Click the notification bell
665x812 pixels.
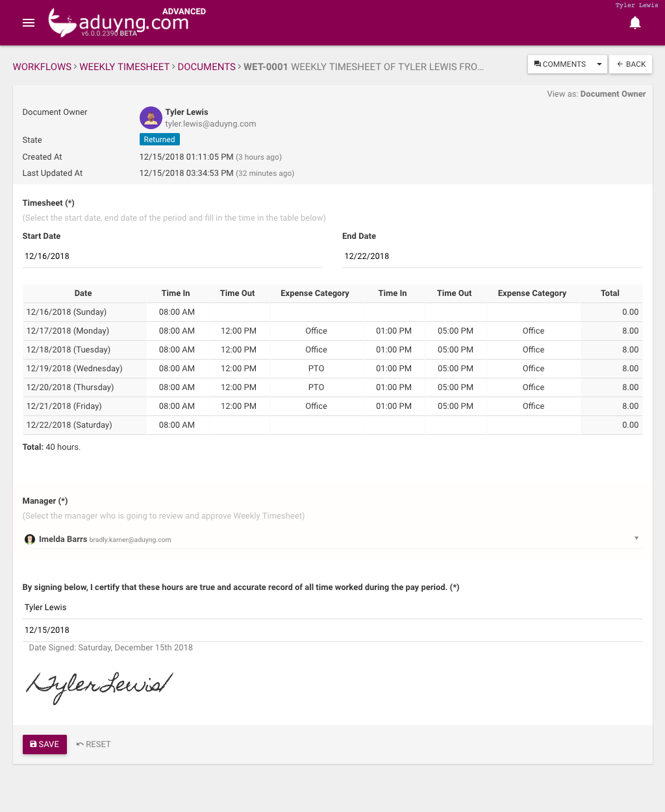point(634,22)
